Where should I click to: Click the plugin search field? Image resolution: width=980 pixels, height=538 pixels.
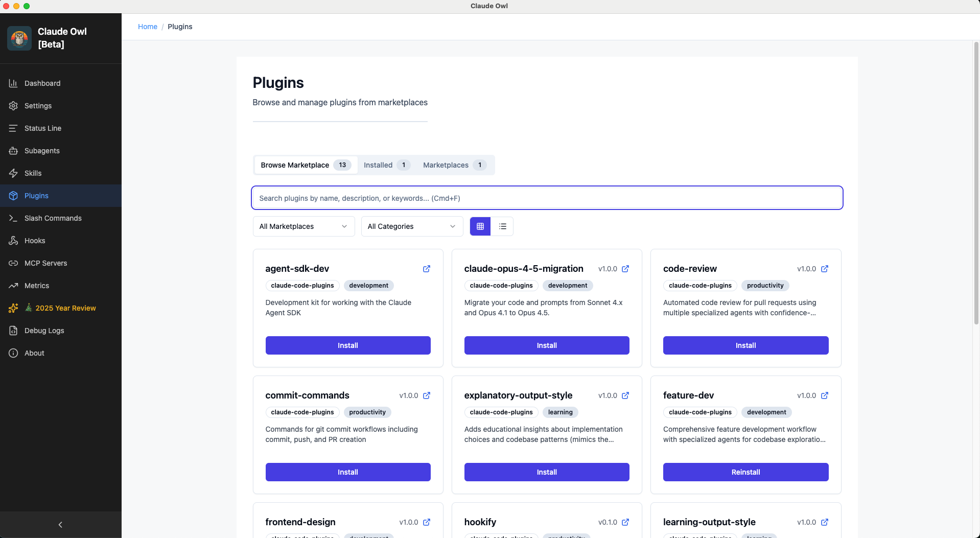point(546,198)
